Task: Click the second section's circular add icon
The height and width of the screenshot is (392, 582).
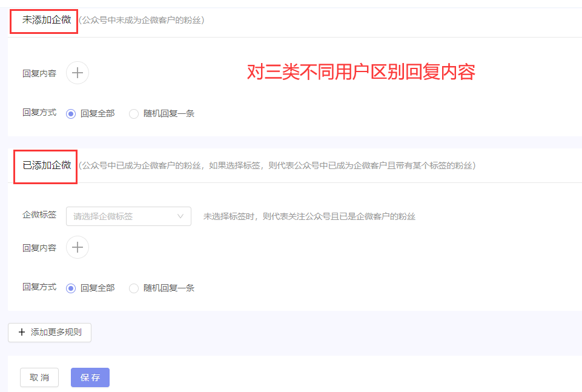Action: 77,247
